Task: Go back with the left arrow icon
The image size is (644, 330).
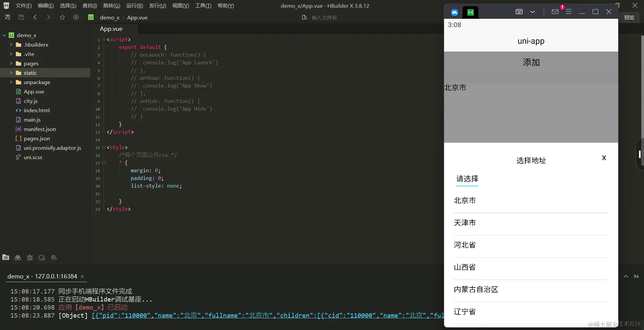Action: 35,17
